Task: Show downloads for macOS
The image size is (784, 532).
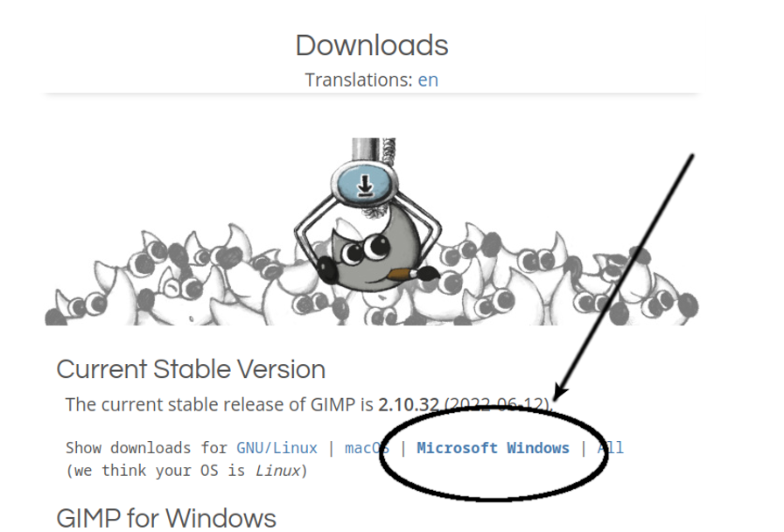Action: tap(367, 447)
